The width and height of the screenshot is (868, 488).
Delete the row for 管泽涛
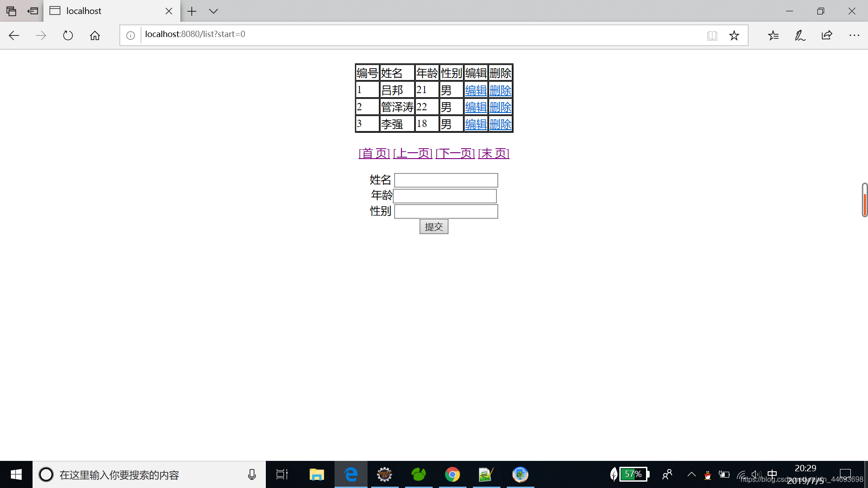pyautogui.click(x=500, y=107)
